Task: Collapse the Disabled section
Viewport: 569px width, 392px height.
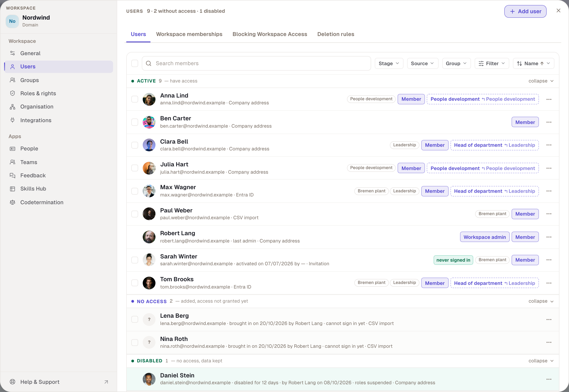Action: 541,361
